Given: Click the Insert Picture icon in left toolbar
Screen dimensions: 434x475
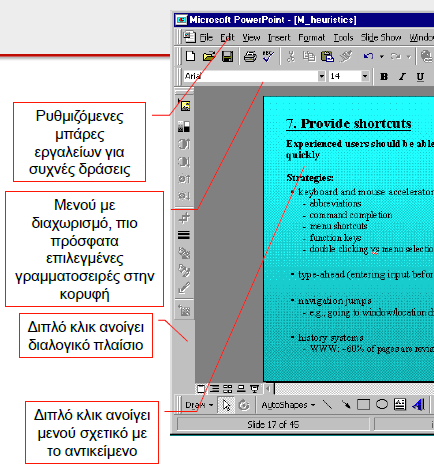Looking at the screenshot, I should (x=185, y=106).
